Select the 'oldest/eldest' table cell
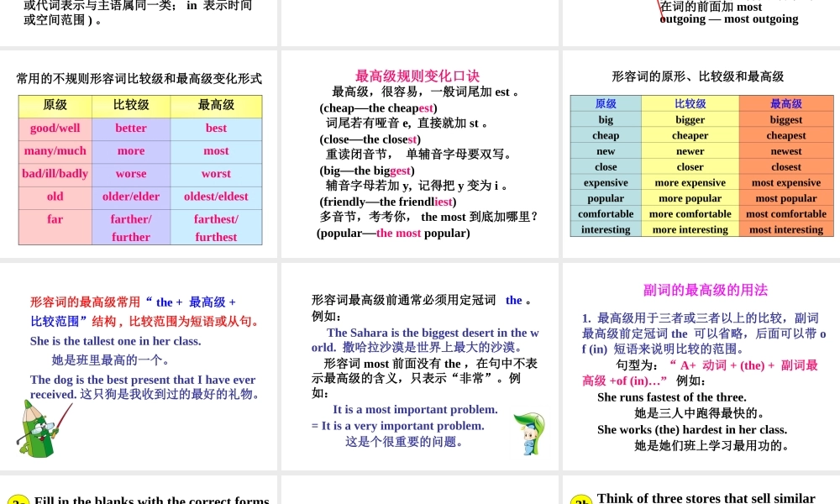Viewport: 840px width, 504px height. click(217, 197)
